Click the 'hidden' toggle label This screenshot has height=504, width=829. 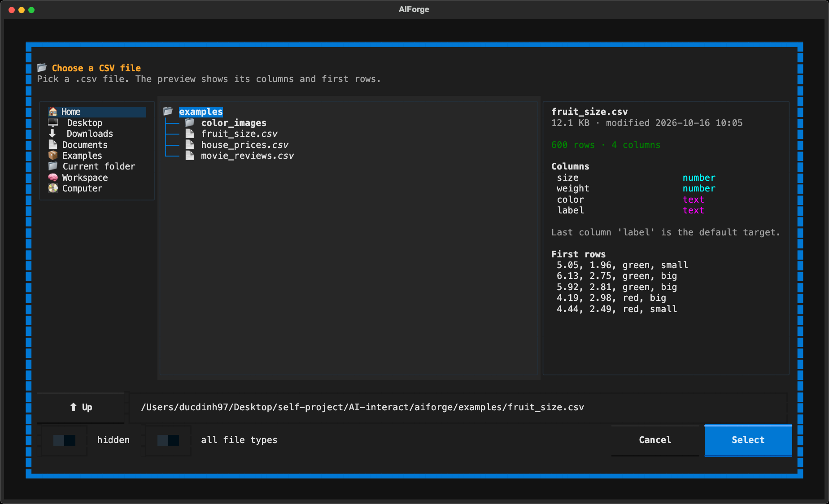click(113, 440)
